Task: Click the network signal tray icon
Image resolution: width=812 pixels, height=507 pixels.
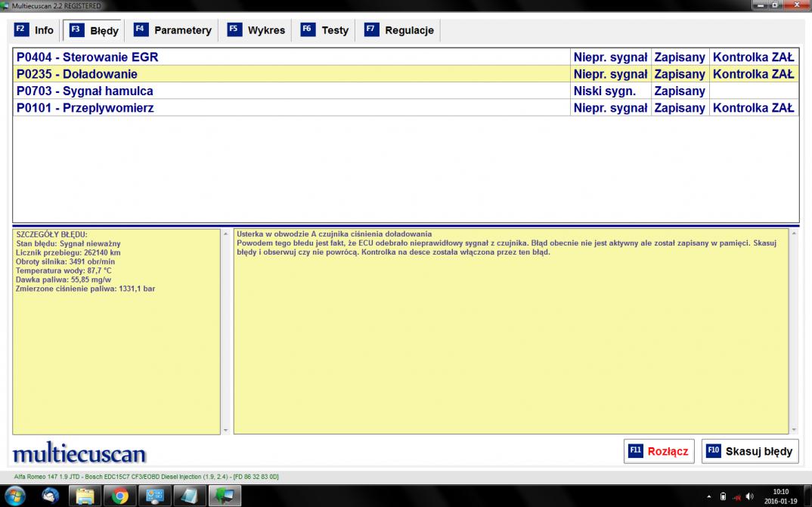Action: (736, 496)
